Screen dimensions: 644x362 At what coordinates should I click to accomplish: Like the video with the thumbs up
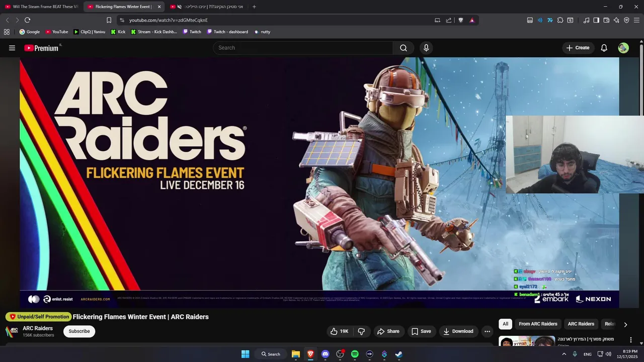click(x=340, y=331)
